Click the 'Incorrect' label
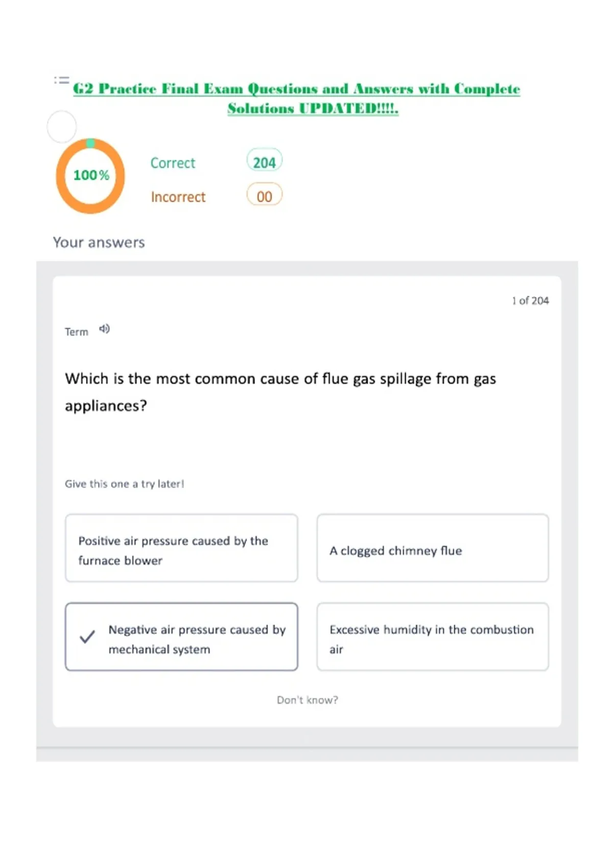Screen dimensions: 613x868 pyautogui.click(x=178, y=197)
